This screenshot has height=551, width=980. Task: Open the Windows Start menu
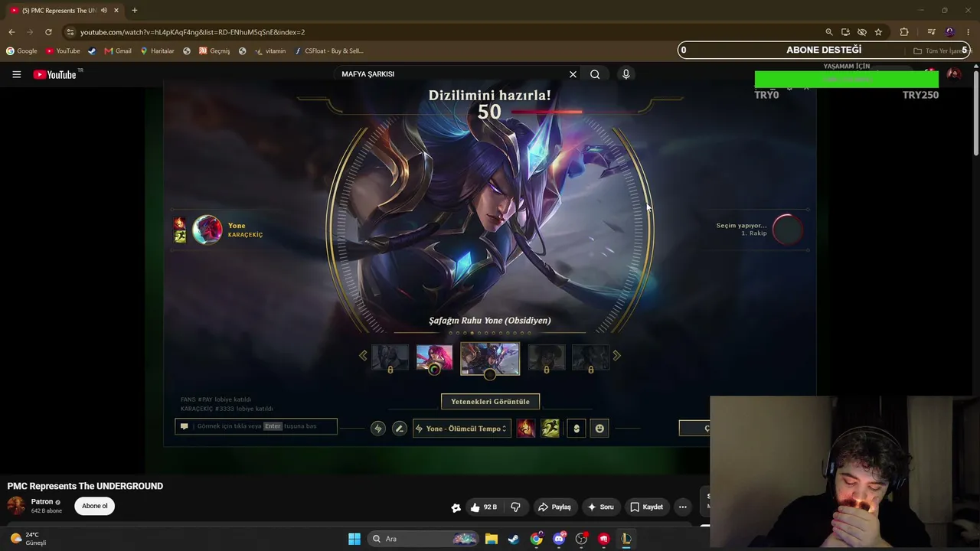354,539
